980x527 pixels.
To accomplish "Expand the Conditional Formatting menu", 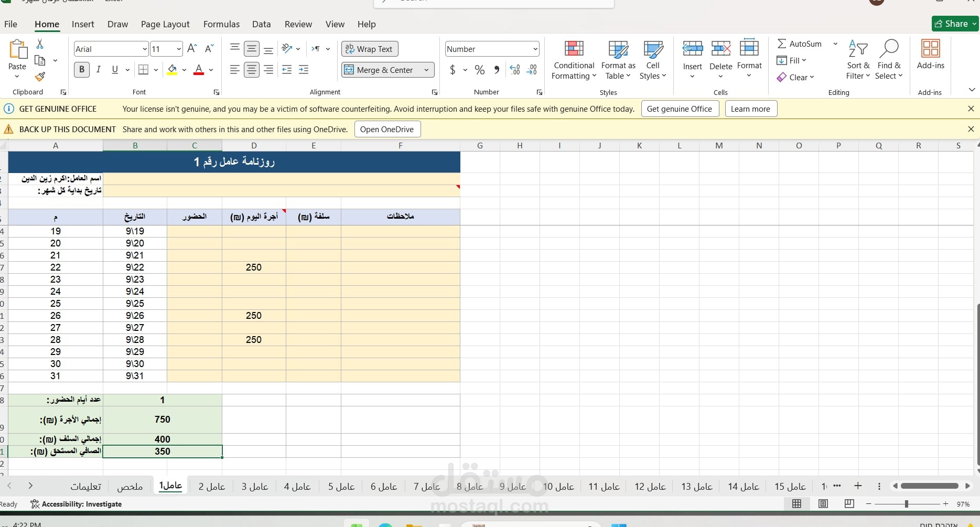I will [x=574, y=59].
